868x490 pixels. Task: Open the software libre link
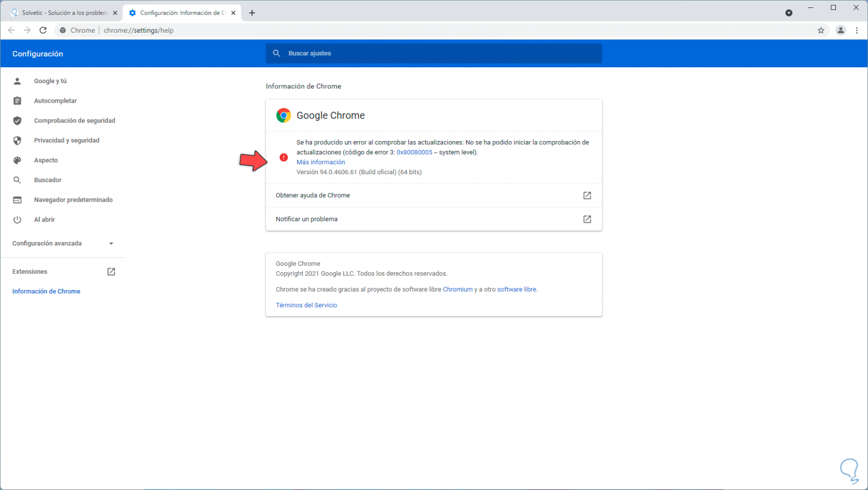click(x=517, y=289)
